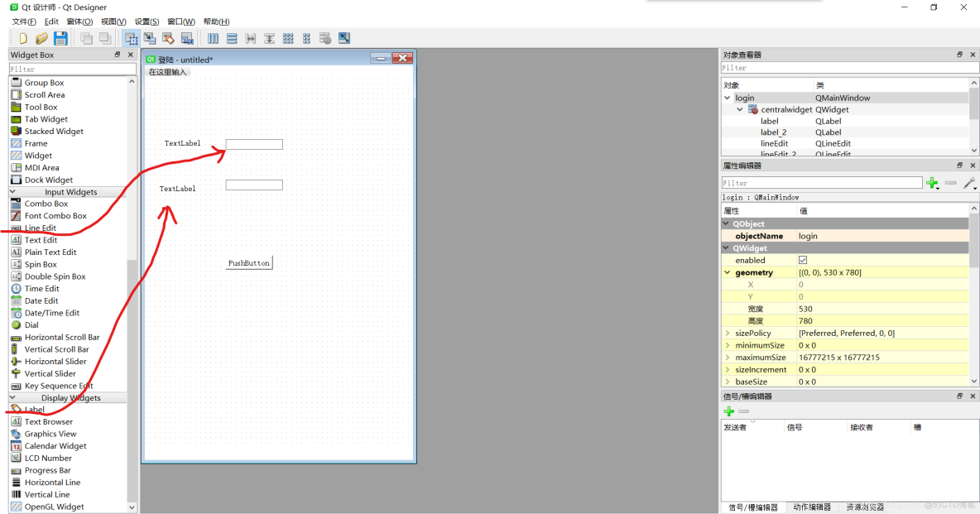Select the PushButton on the form
Image resolution: width=980 pixels, height=514 pixels.
[x=248, y=262]
